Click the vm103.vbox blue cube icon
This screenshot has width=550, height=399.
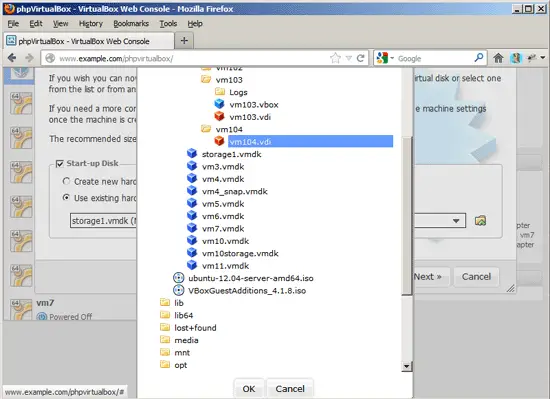(x=220, y=104)
